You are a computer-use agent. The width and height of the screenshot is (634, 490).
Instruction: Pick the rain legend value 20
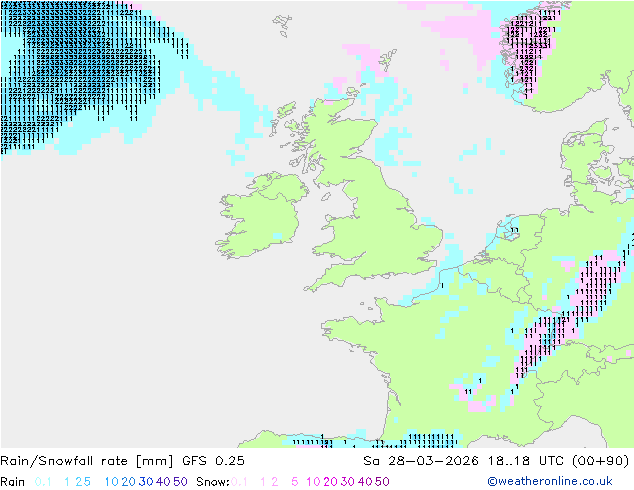click(129, 482)
